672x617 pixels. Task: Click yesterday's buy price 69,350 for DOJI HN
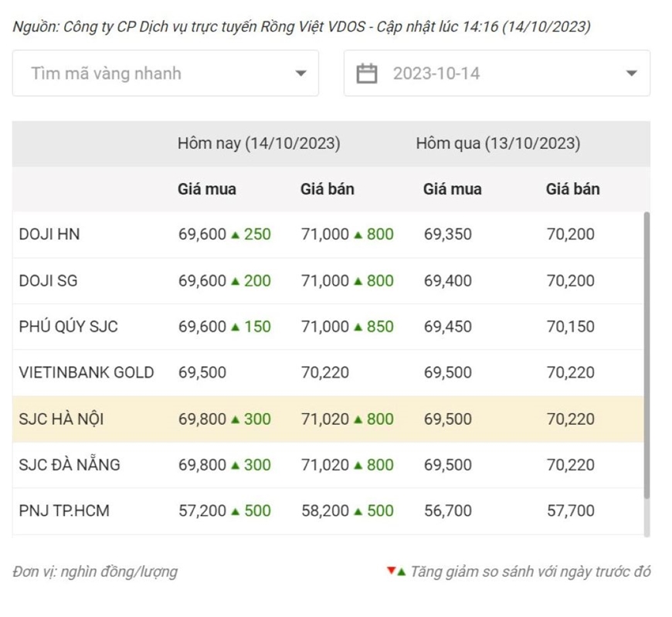(448, 235)
